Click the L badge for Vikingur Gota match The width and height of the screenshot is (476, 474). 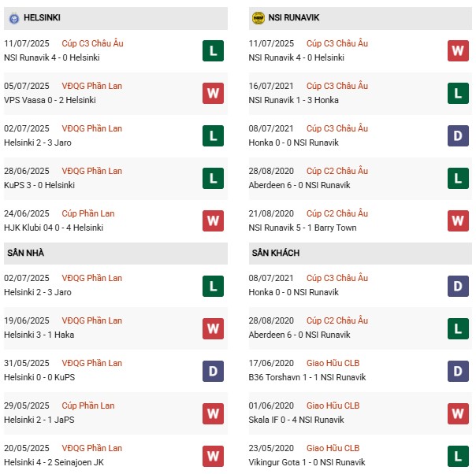(458, 456)
